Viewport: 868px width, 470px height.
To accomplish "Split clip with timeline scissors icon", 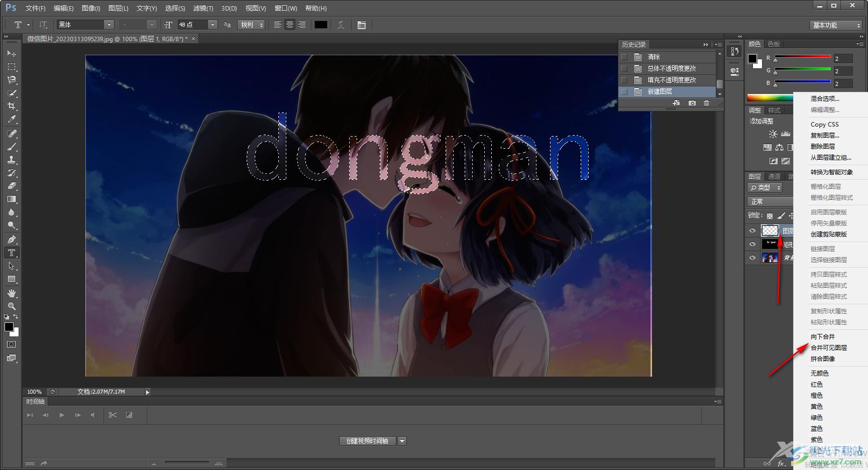I will point(113,415).
